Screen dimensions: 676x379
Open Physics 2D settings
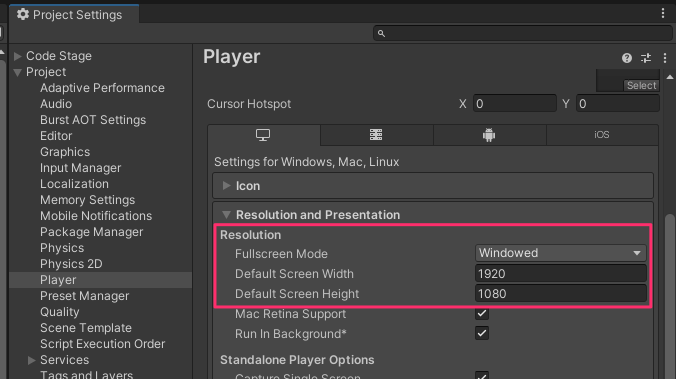71,264
